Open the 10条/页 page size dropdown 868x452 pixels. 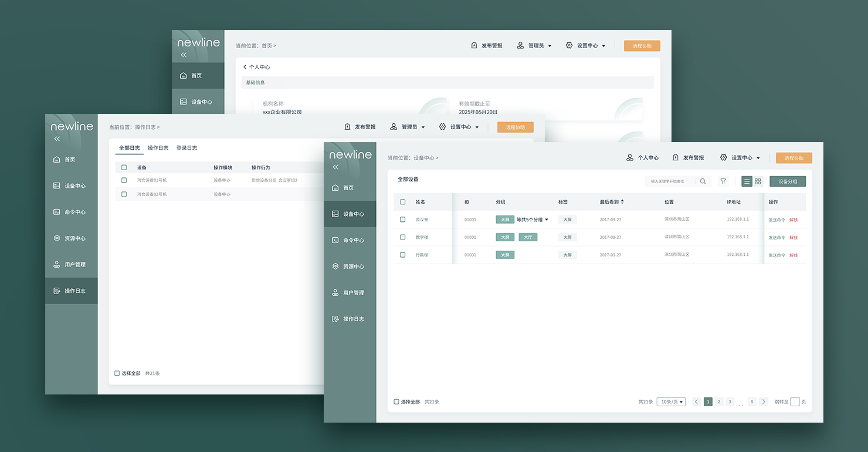tap(671, 402)
